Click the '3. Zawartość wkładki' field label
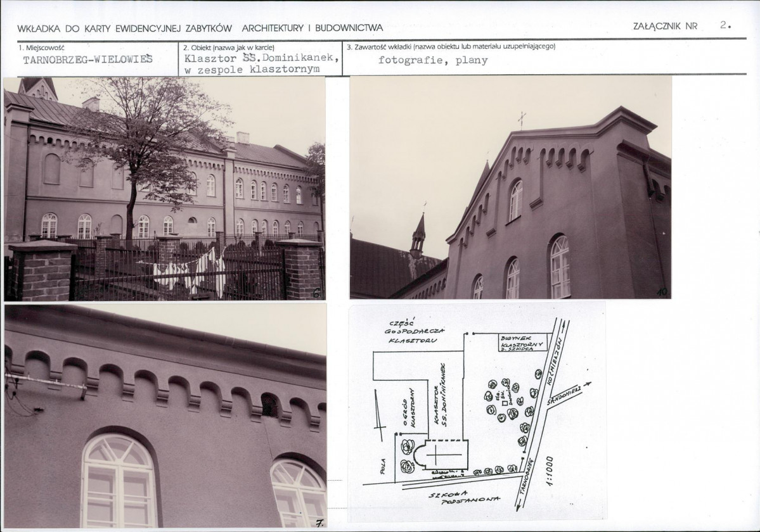 pos(451,47)
